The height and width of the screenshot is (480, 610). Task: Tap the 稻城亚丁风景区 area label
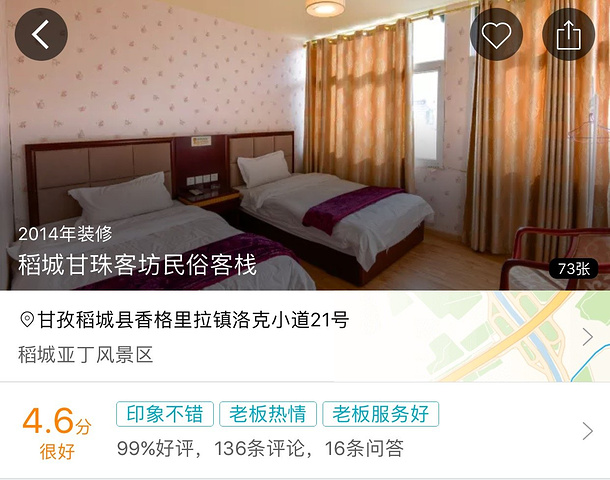click(86, 355)
